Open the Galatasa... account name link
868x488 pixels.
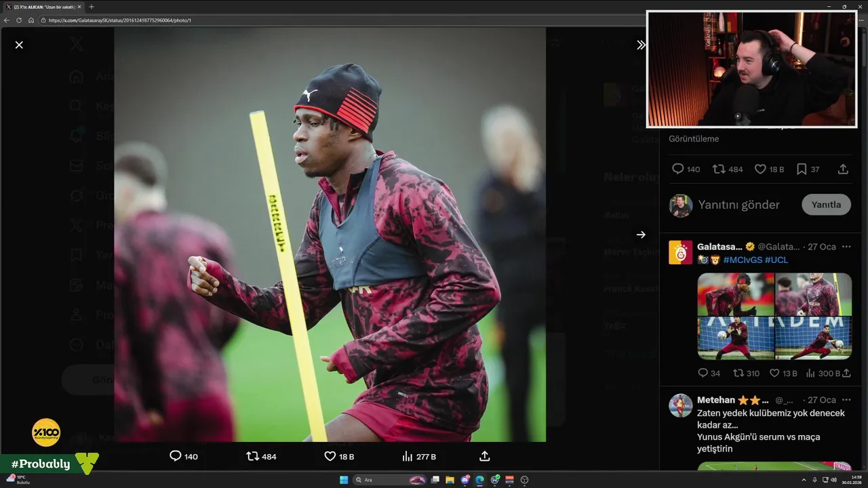coord(720,247)
